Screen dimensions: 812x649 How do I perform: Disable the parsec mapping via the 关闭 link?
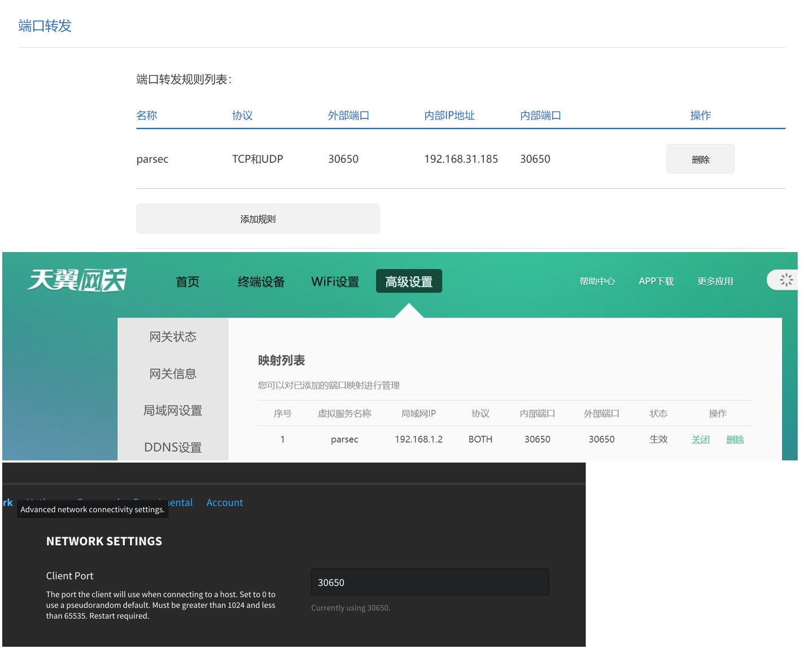700,439
